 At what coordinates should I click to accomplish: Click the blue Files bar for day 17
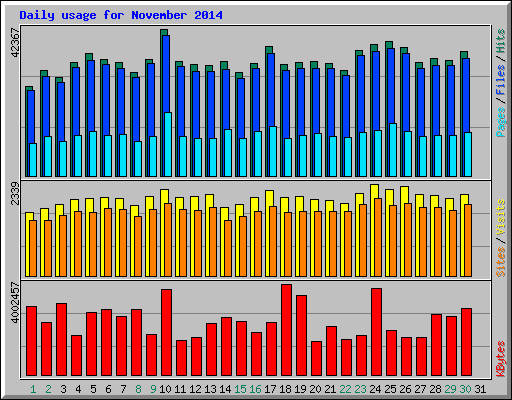pos(271,90)
